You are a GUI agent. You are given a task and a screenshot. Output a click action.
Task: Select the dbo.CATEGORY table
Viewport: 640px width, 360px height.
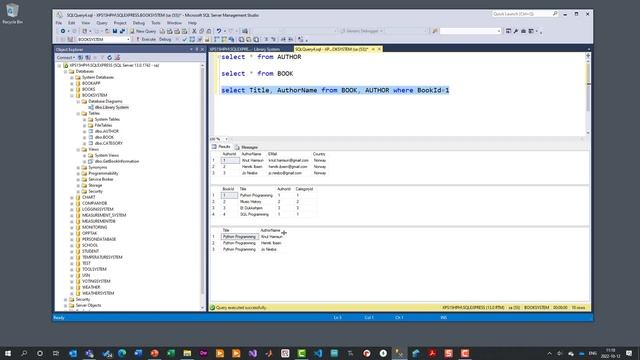(108, 143)
